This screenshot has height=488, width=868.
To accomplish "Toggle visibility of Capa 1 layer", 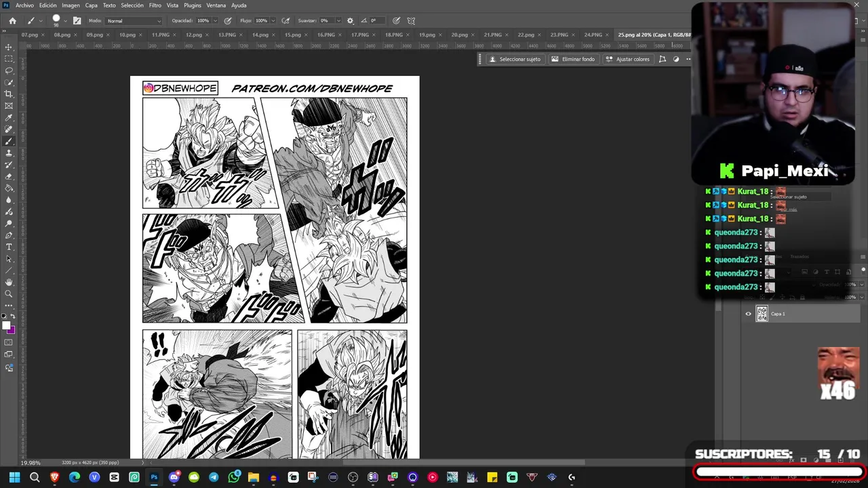I will [x=749, y=314].
